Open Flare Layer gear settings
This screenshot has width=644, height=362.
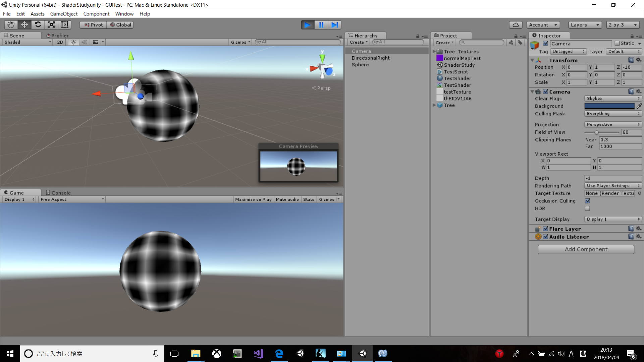pos(639,229)
